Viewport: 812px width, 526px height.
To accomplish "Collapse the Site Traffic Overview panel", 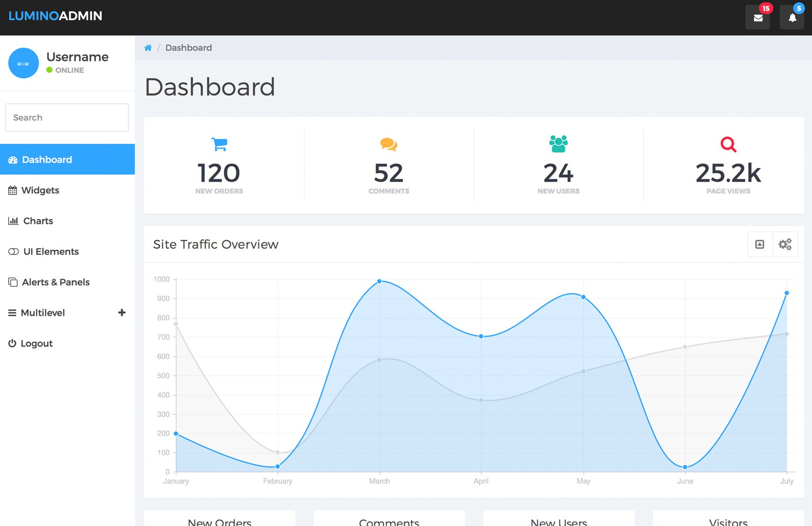I will pyautogui.click(x=760, y=244).
